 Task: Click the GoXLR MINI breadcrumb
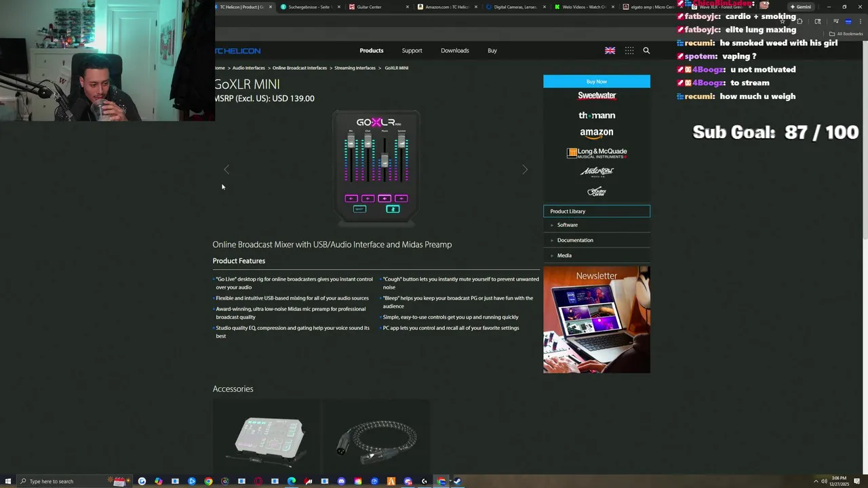(397, 68)
